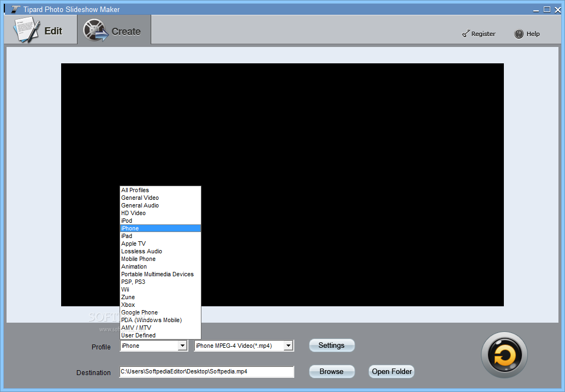
Task: Click the Open Folder button
Action: coord(391,371)
